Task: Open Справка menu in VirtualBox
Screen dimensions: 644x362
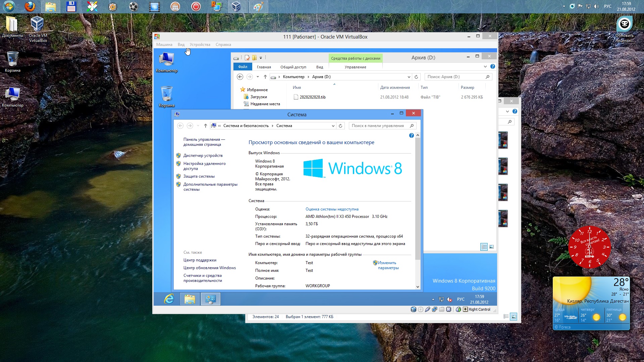Action: [x=223, y=45]
